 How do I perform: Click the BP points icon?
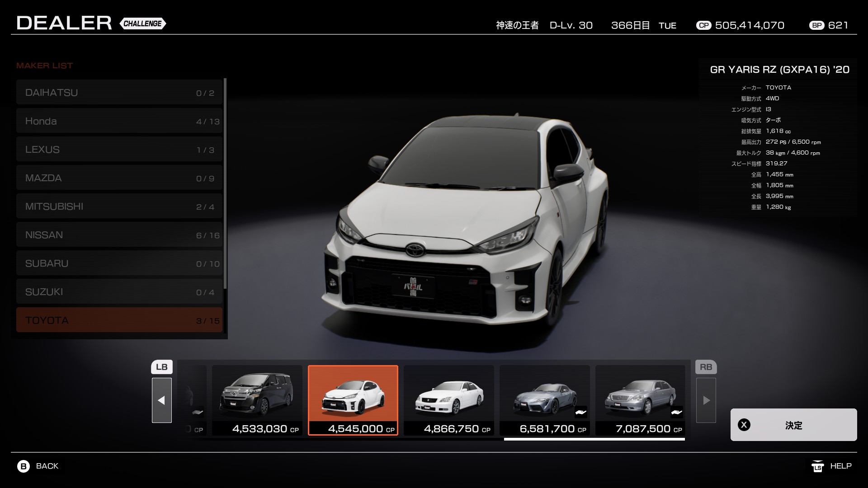click(816, 25)
